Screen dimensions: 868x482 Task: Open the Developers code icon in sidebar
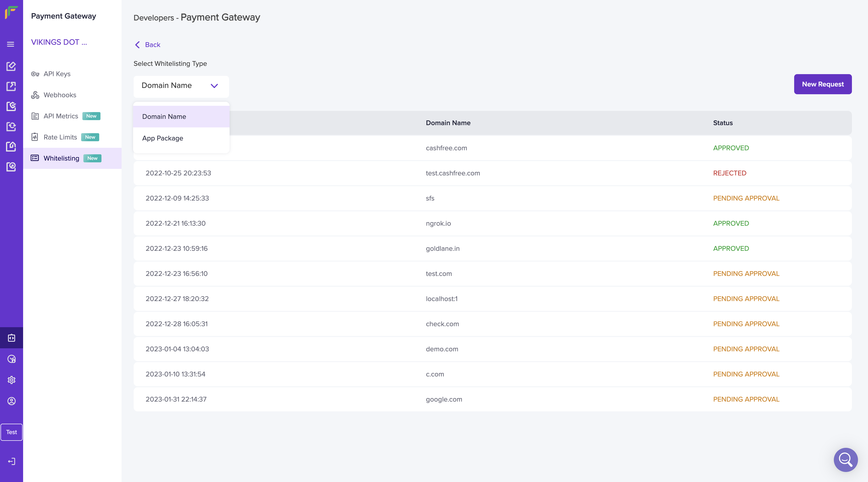[12, 338]
